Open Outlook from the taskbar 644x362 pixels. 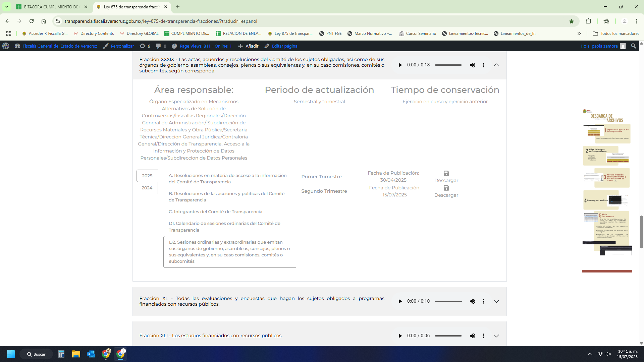pyautogui.click(x=91, y=354)
